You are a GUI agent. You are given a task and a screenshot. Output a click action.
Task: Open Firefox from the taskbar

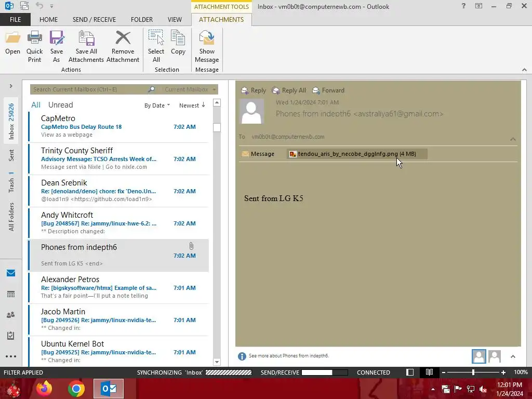click(44, 389)
